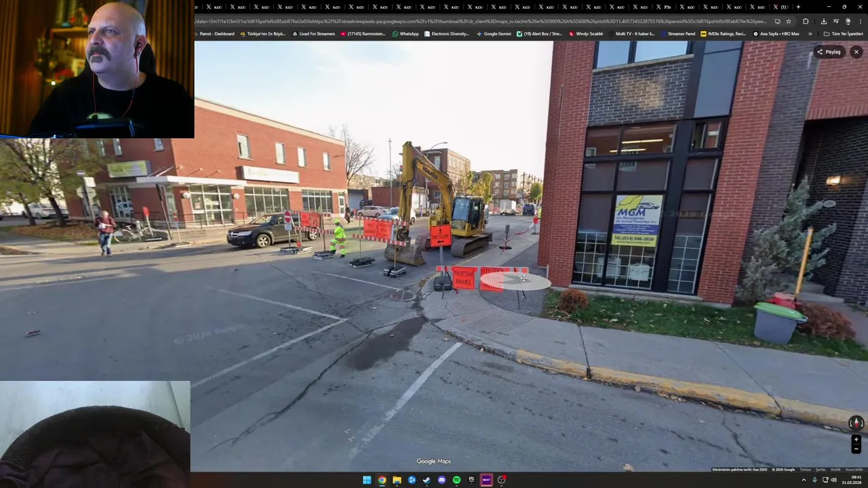Open the browser downloads icon
The height and width of the screenshot is (488, 868).
tap(823, 21)
